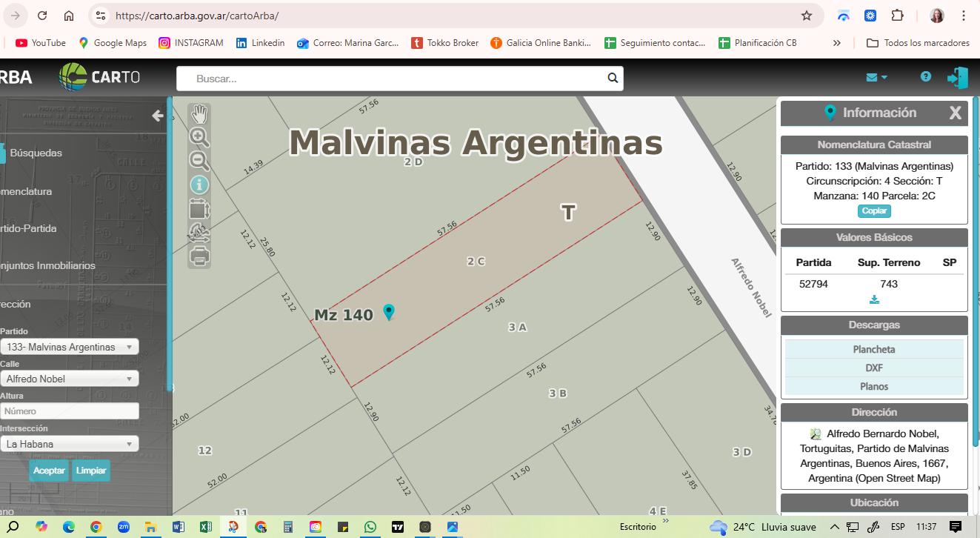Show more bookmarks with the chevron
Screen dimensions: 980x538
tap(836, 43)
